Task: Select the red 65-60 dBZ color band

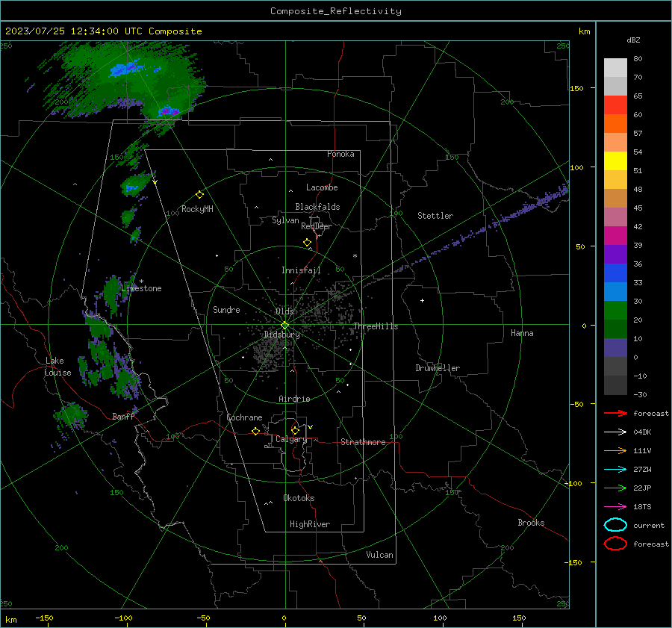Action: (x=615, y=105)
